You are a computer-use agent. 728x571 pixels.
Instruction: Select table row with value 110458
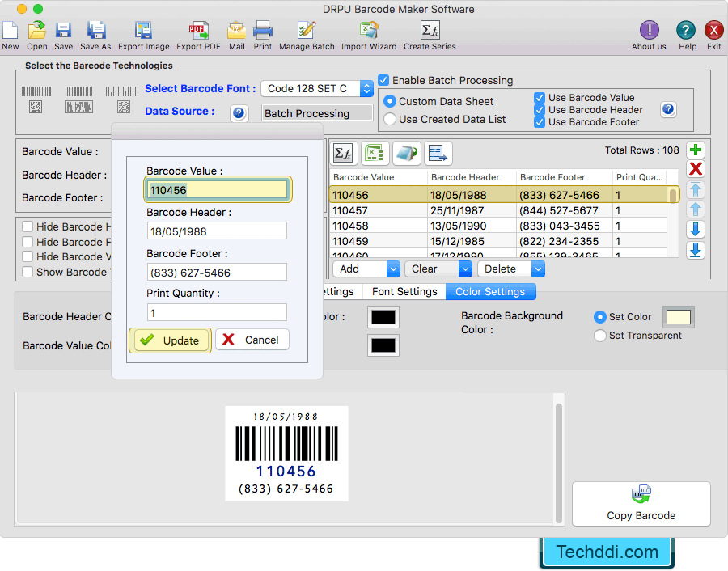(x=497, y=226)
